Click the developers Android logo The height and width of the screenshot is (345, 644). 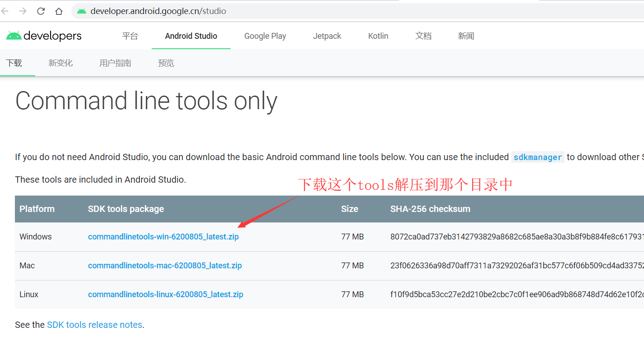point(44,36)
